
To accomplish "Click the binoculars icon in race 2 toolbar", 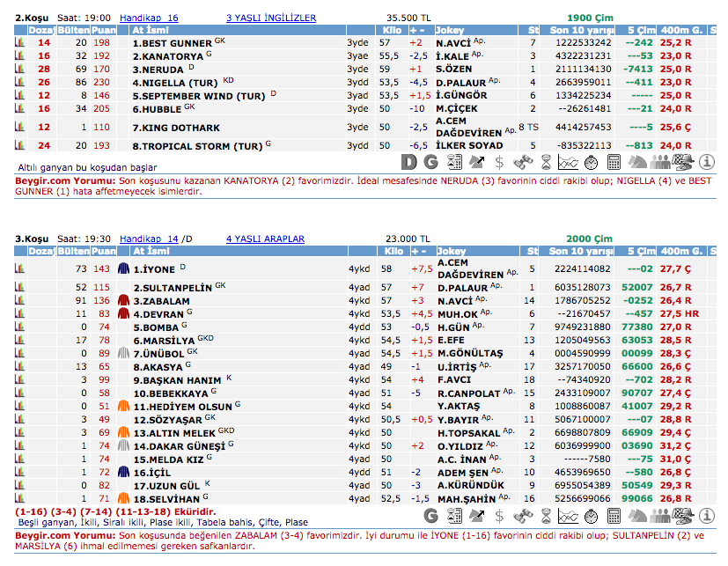I will tap(523, 162).
